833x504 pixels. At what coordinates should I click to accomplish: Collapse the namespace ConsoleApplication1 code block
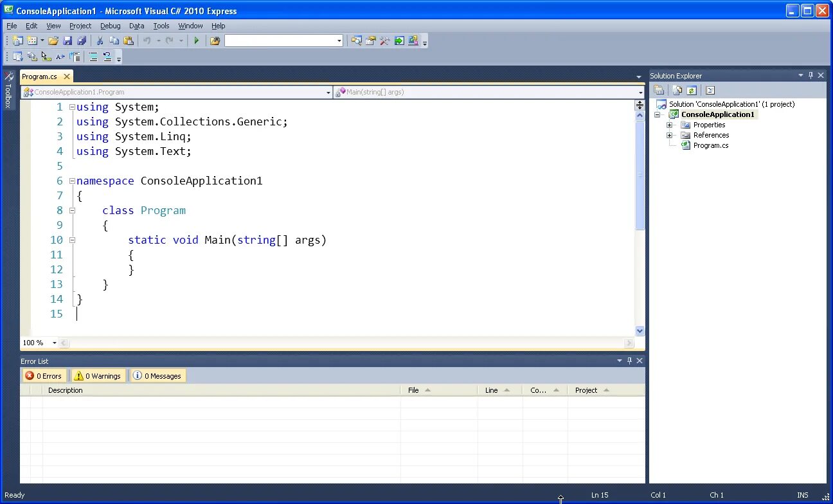(x=72, y=181)
